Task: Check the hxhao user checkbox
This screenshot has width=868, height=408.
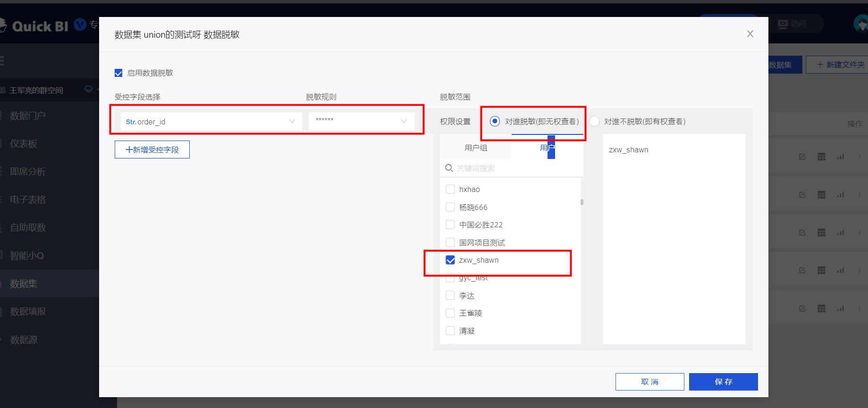Action: point(450,190)
